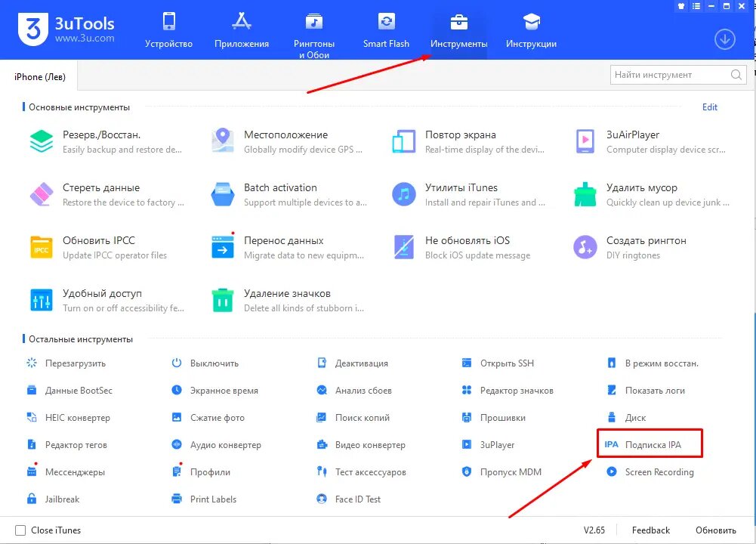Click the IPA icon of Подписка IPA
This screenshot has width=756, height=544.
611,444
